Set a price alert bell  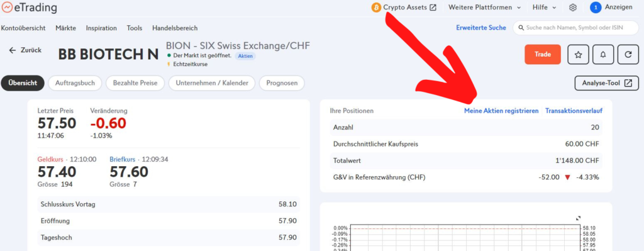[603, 55]
